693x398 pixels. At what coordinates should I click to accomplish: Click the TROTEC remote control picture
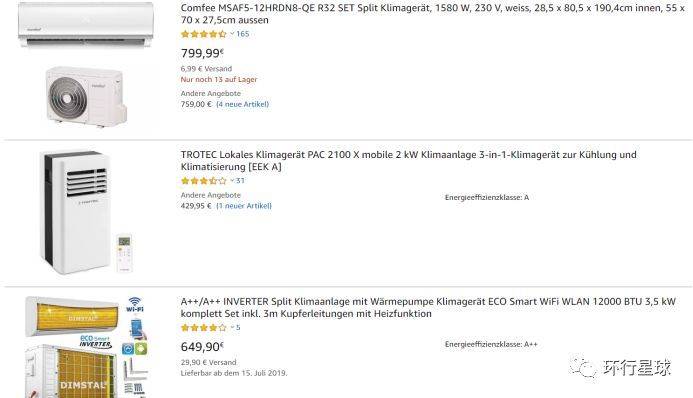pos(124,252)
